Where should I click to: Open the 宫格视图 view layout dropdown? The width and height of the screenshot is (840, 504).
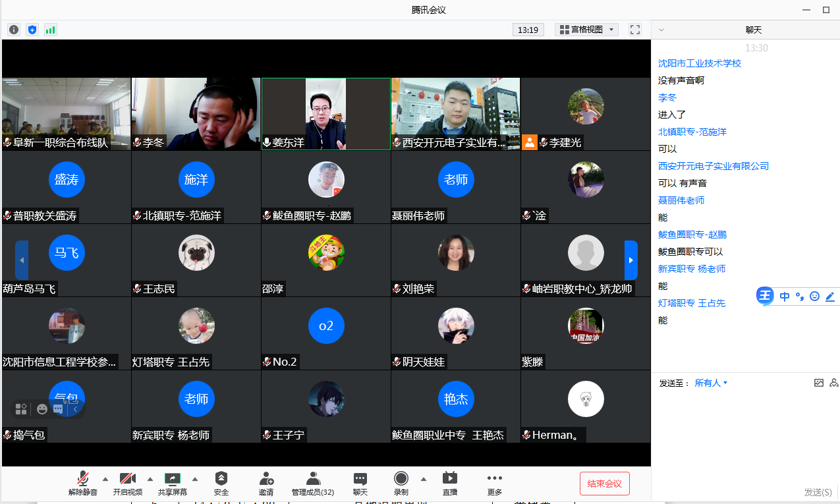point(586,30)
